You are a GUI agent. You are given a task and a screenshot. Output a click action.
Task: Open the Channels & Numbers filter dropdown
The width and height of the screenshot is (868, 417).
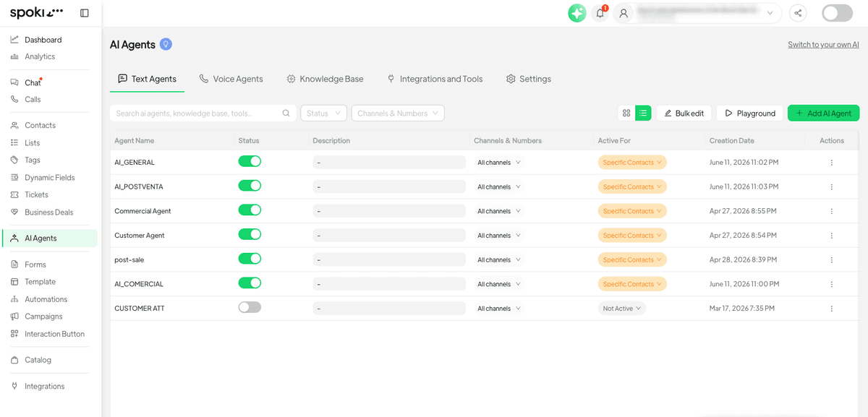(398, 113)
